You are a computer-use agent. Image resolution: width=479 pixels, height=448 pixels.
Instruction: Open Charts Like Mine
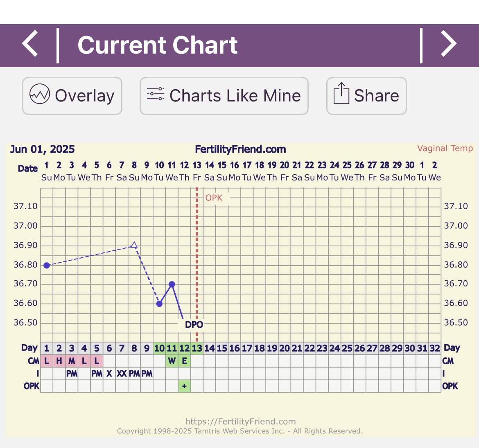click(x=224, y=96)
